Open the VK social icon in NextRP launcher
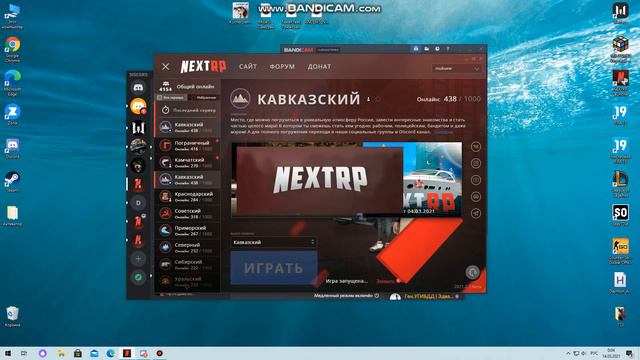 [476, 147]
